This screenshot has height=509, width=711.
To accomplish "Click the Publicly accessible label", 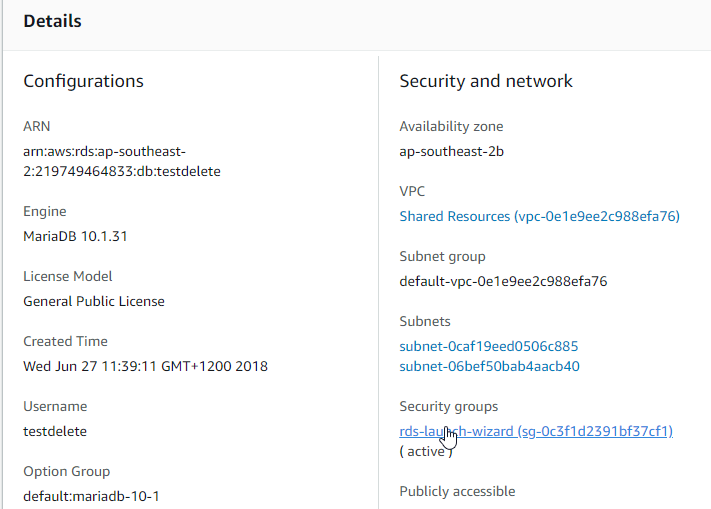I will pos(457,491).
